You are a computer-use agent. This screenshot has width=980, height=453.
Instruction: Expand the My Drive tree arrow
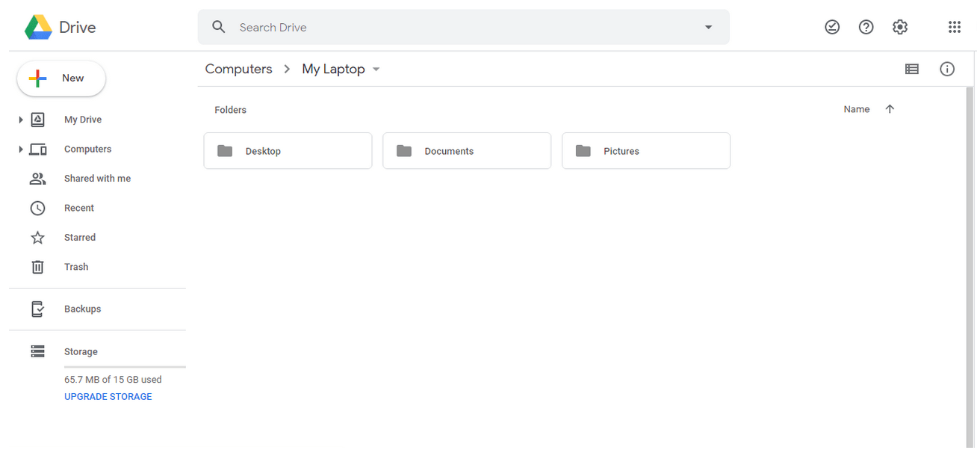(x=21, y=120)
